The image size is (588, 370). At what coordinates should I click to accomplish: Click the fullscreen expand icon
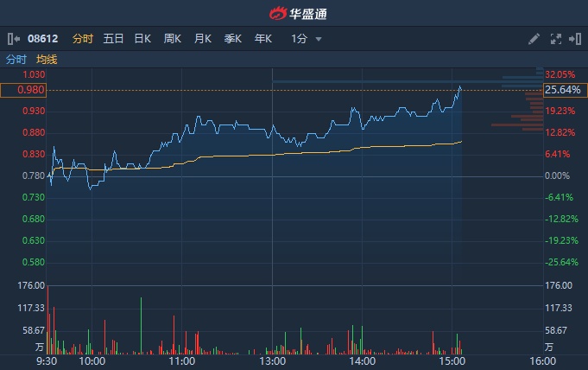click(x=555, y=39)
